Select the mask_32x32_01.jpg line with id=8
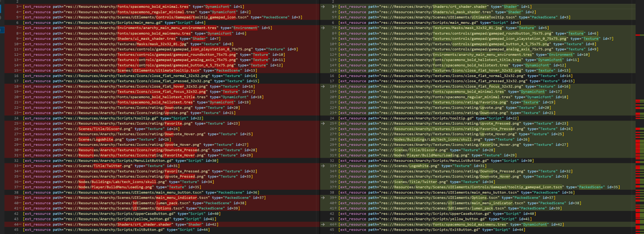The image size is (644, 234). [x=128, y=44]
